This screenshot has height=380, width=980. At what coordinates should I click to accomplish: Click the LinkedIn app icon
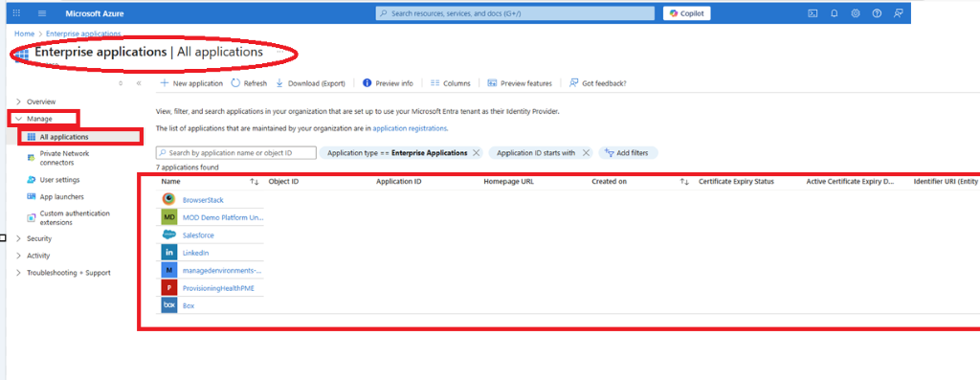tap(168, 253)
